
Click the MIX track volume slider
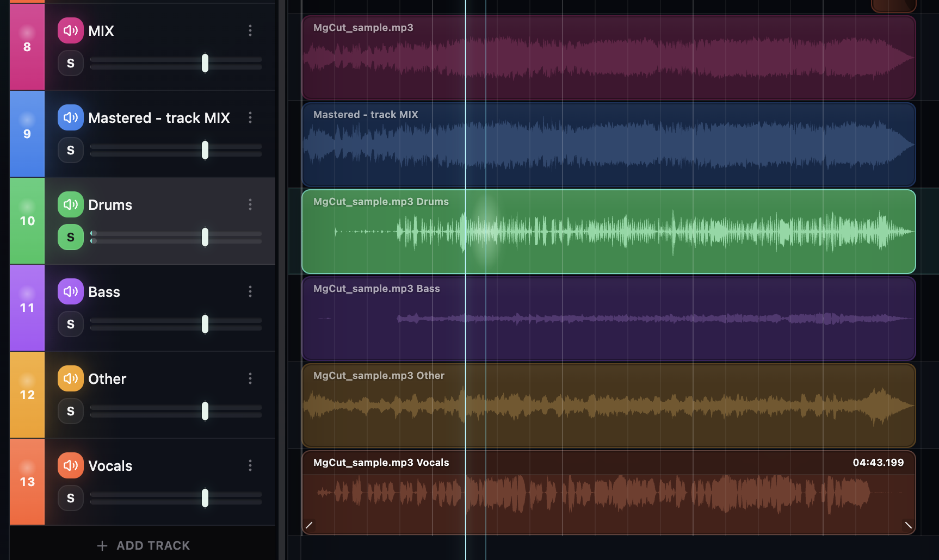coord(176,63)
